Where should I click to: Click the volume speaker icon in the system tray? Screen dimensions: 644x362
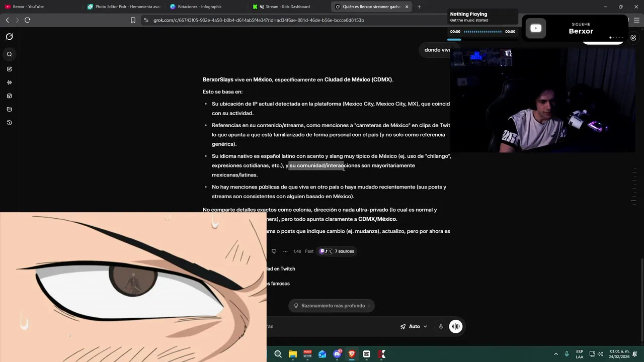coord(600,354)
